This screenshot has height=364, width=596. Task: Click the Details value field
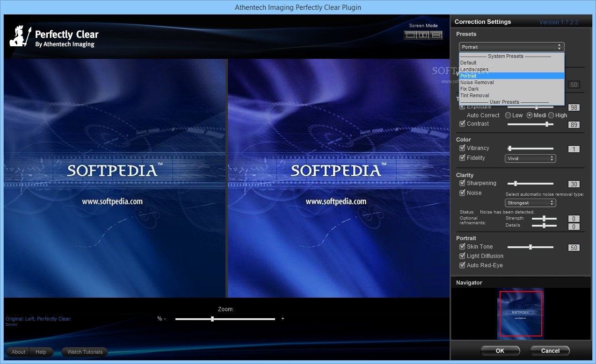(x=574, y=227)
